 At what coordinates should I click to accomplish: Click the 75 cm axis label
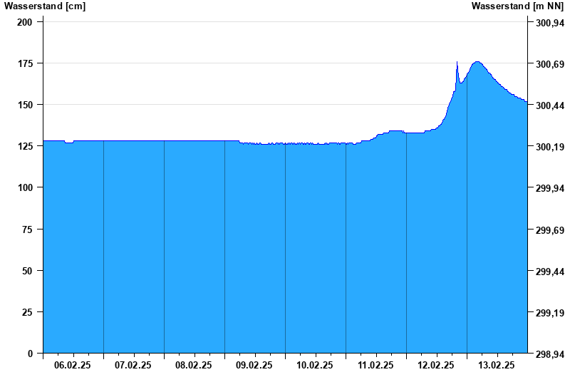coord(27,229)
